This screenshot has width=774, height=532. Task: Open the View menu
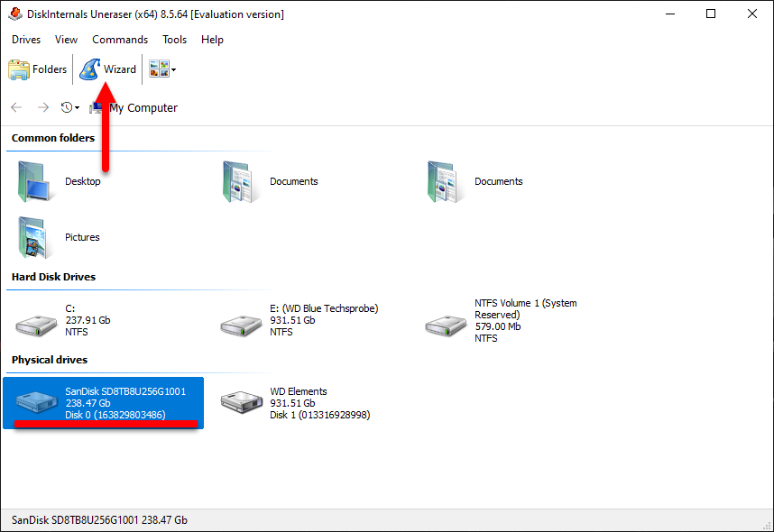pyautogui.click(x=66, y=40)
